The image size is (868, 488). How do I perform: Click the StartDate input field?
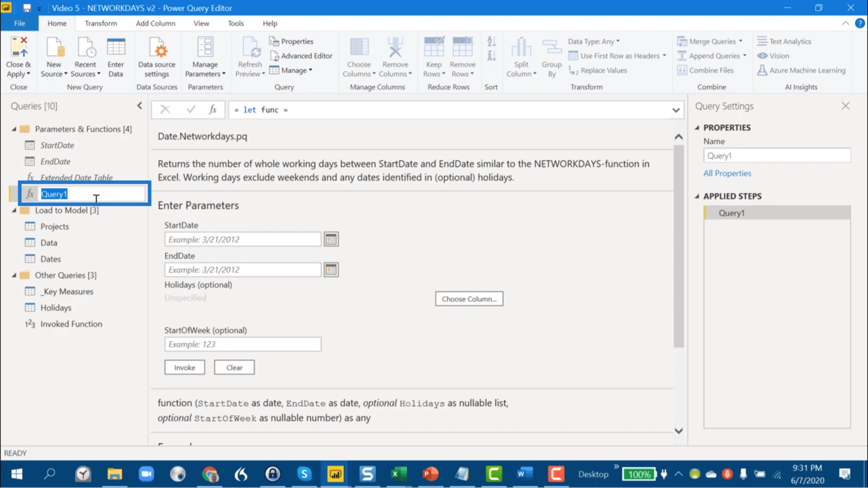pos(243,239)
